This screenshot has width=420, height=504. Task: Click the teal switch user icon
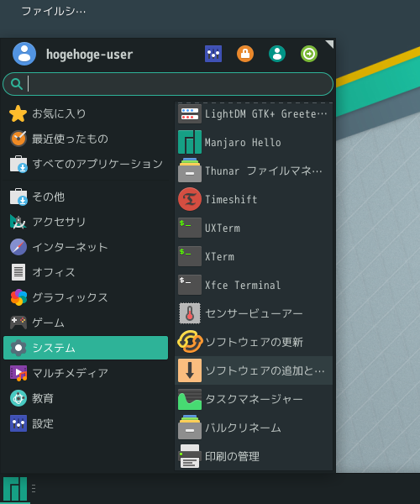[x=277, y=54]
